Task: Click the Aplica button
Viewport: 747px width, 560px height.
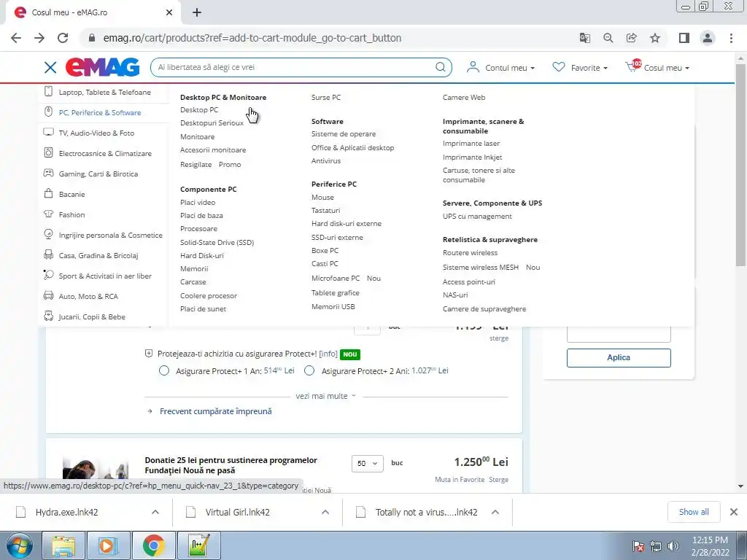Action: tap(619, 357)
